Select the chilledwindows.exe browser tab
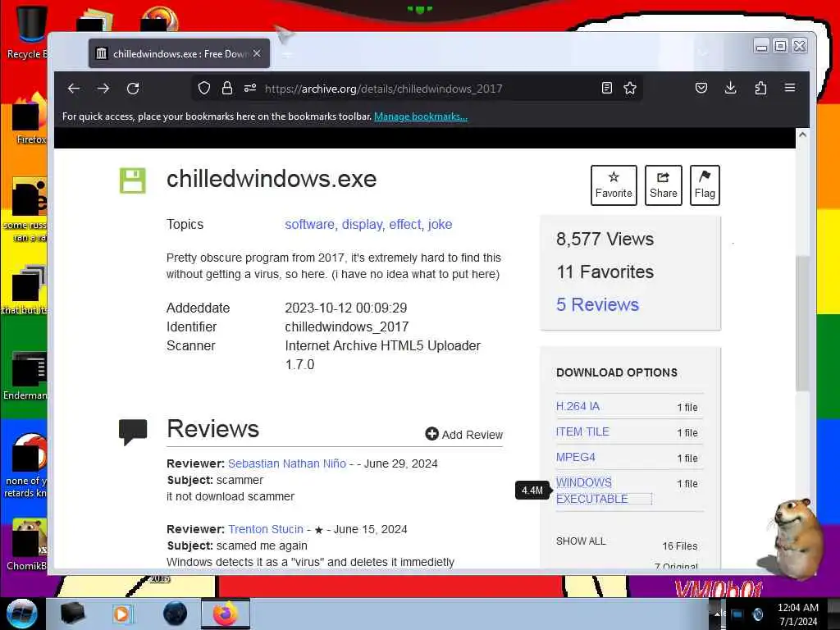Image resolution: width=840 pixels, height=630 pixels. [179, 53]
